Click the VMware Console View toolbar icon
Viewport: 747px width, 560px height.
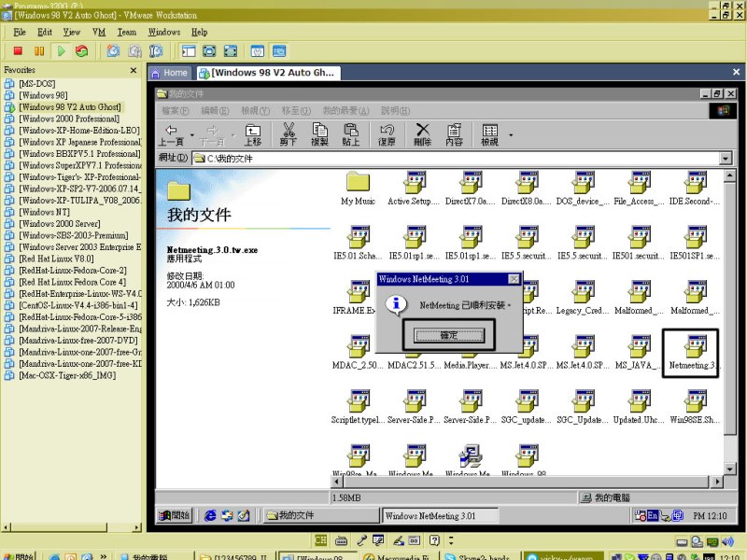tap(279, 50)
